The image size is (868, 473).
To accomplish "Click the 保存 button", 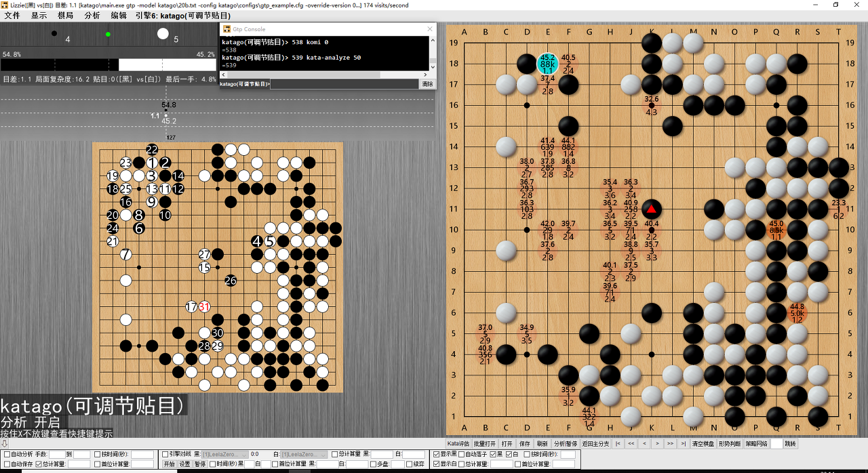I will pyautogui.click(x=525, y=443).
